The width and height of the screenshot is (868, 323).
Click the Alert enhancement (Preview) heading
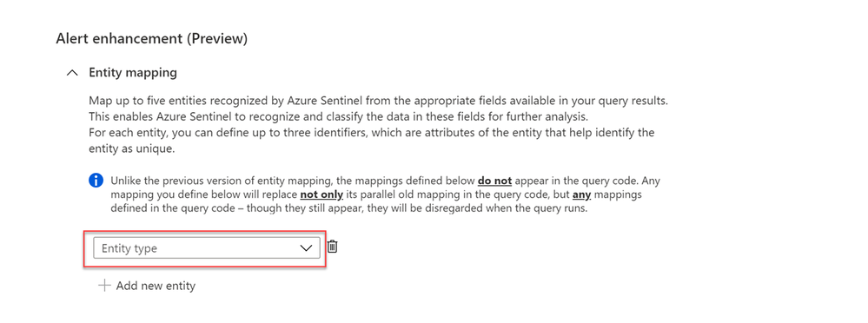point(152,39)
